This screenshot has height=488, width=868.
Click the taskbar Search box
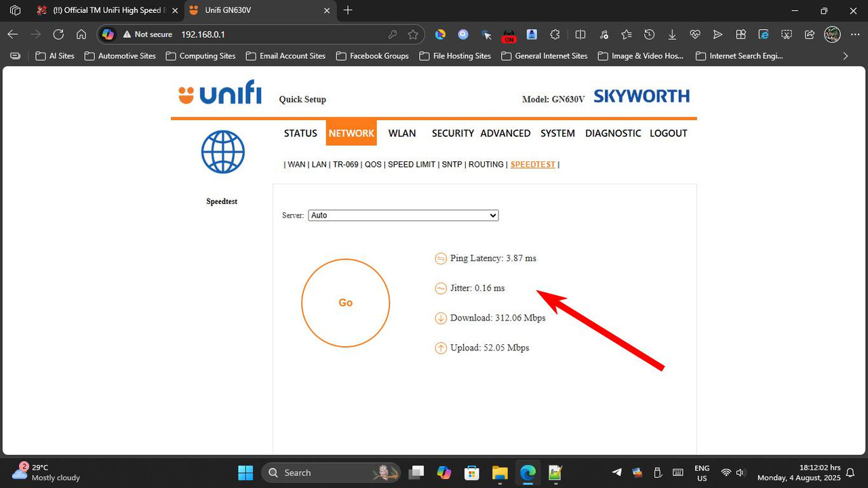(x=332, y=472)
